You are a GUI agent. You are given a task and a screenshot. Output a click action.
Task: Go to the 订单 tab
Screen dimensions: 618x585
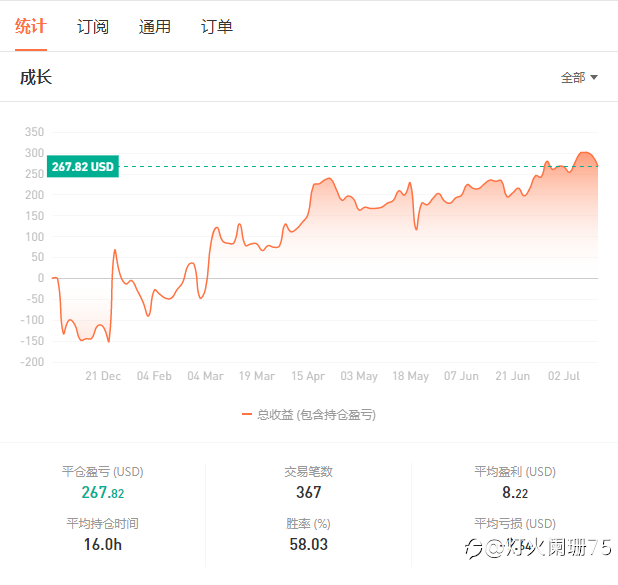click(x=217, y=27)
